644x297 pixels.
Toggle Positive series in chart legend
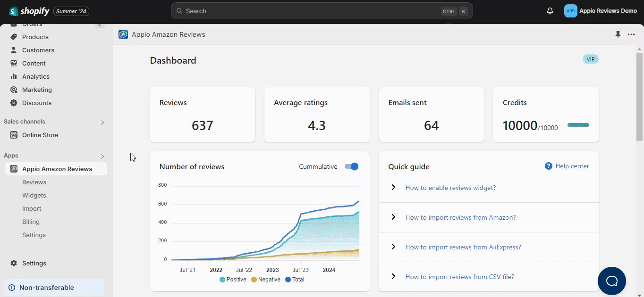point(233,280)
